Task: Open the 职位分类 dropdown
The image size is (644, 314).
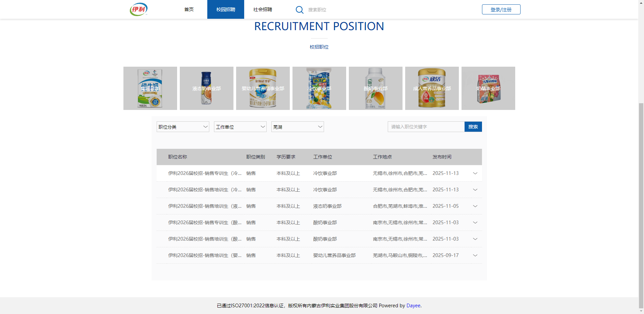Action: click(183, 127)
